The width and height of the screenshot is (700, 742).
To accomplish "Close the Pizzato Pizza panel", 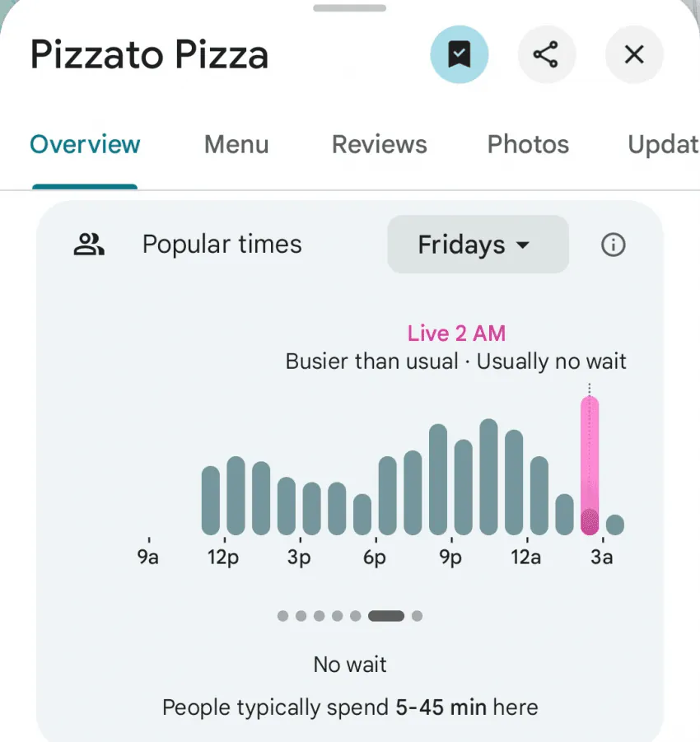I will click(x=633, y=55).
